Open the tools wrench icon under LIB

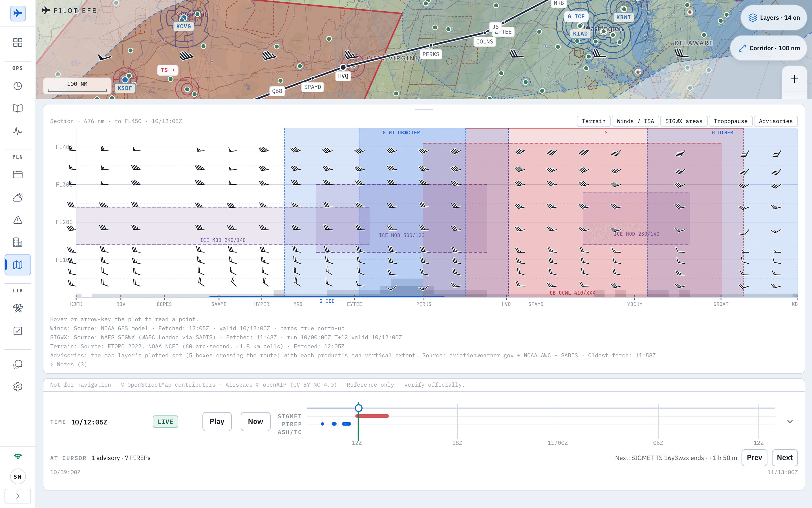(x=18, y=308)
